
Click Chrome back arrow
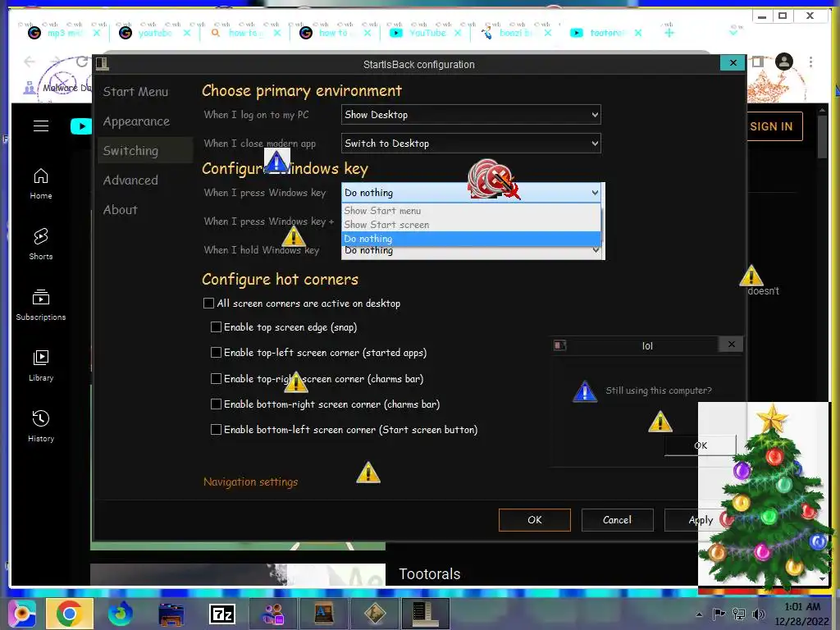click(30, 62)
